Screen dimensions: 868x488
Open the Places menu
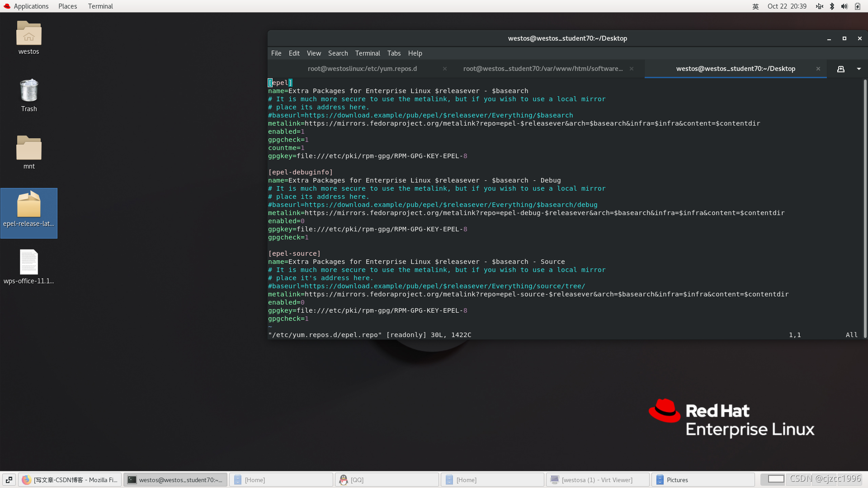(x=67, y=6)
